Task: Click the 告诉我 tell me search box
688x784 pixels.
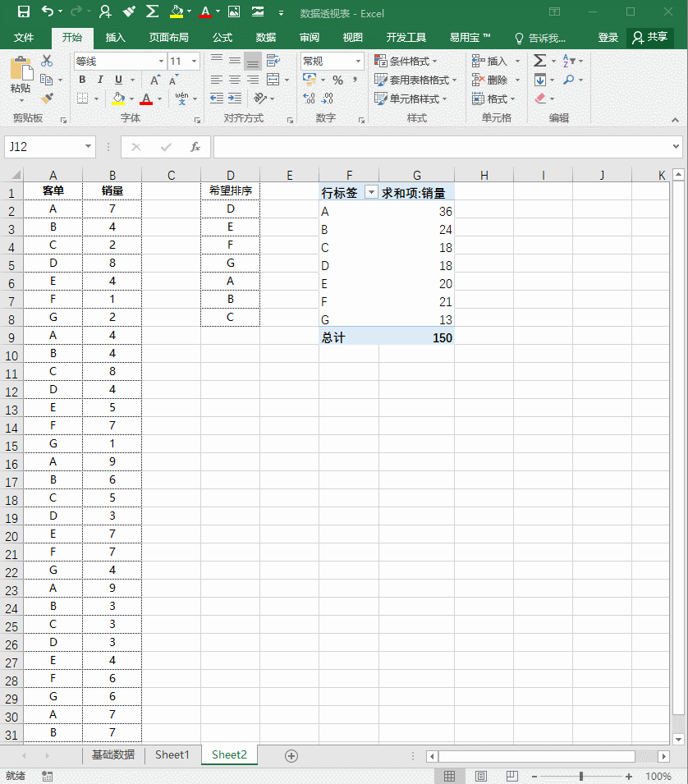Action: click(540, 38)
